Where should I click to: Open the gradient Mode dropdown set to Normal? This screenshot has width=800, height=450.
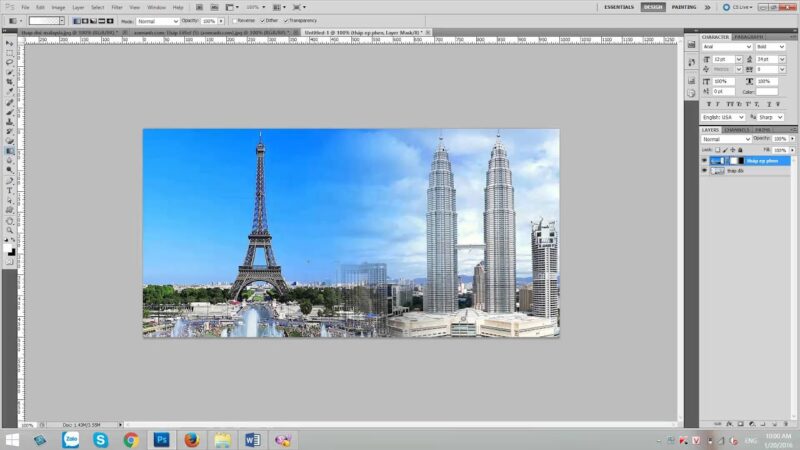pyautogui.click(x=158, y=21)
